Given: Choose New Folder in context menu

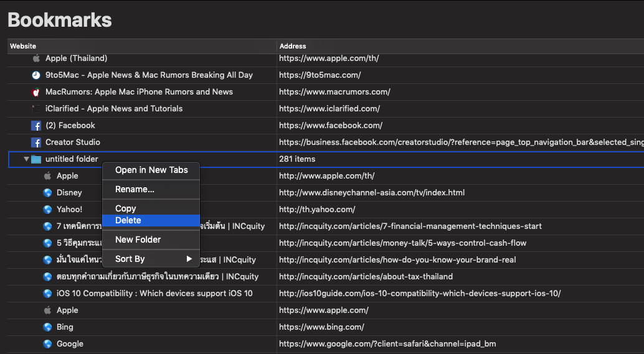Looking at the screenshot, I should tap(138, 240).
